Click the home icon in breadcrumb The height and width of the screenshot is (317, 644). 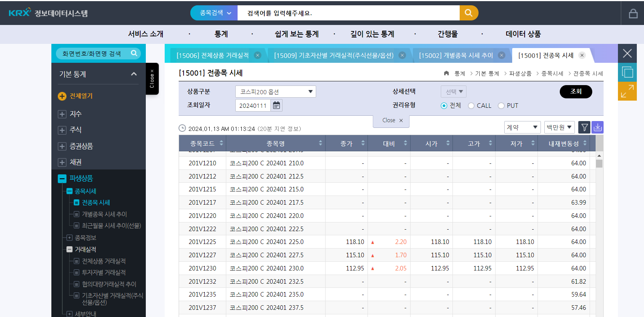446,73
